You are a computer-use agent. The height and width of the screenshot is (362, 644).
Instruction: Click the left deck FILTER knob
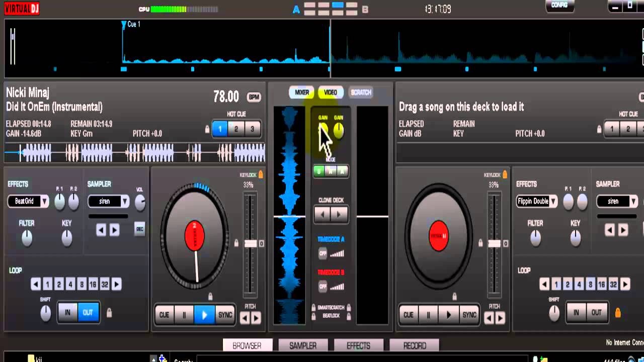pyautogui.click(x=27, y=238)
